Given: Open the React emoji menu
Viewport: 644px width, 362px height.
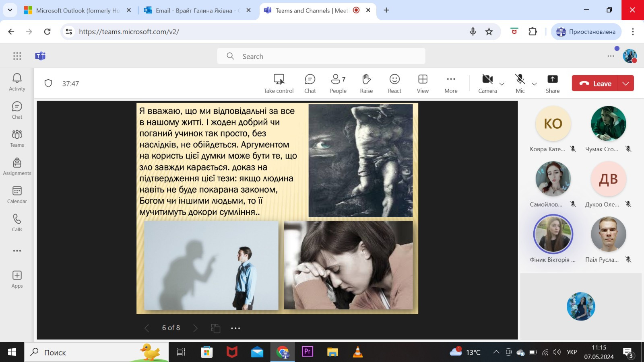Looking at the screenshot, I should click(x=394, y=83).
